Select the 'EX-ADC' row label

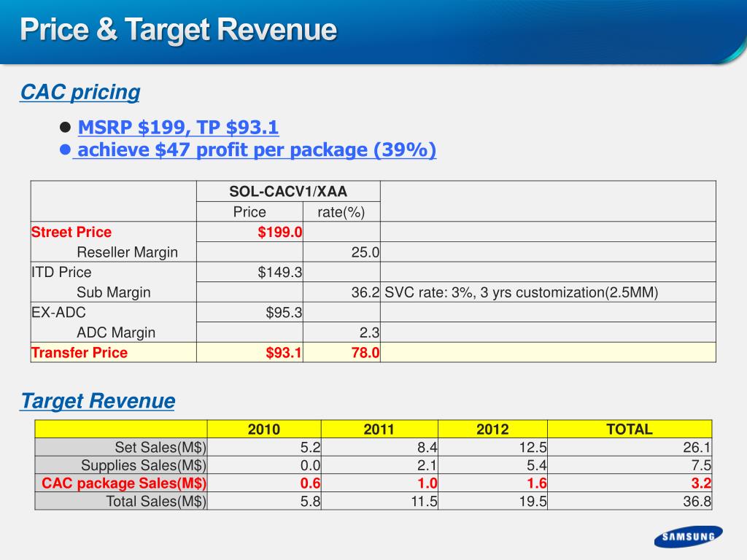[58, 312]
